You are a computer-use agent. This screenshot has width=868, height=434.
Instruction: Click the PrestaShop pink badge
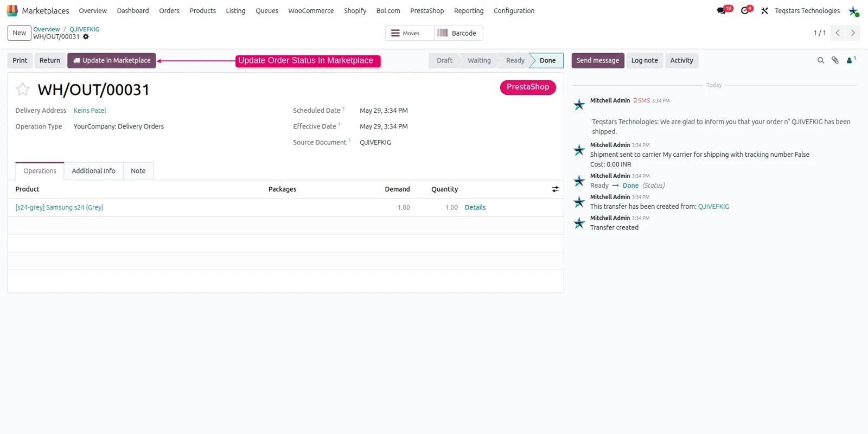pyautogui.click(x=528, y=87)
